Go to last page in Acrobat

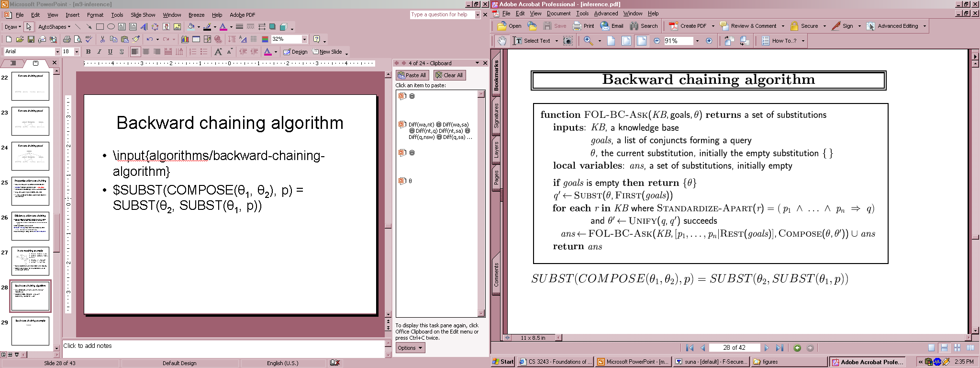[x=780, y=348]
